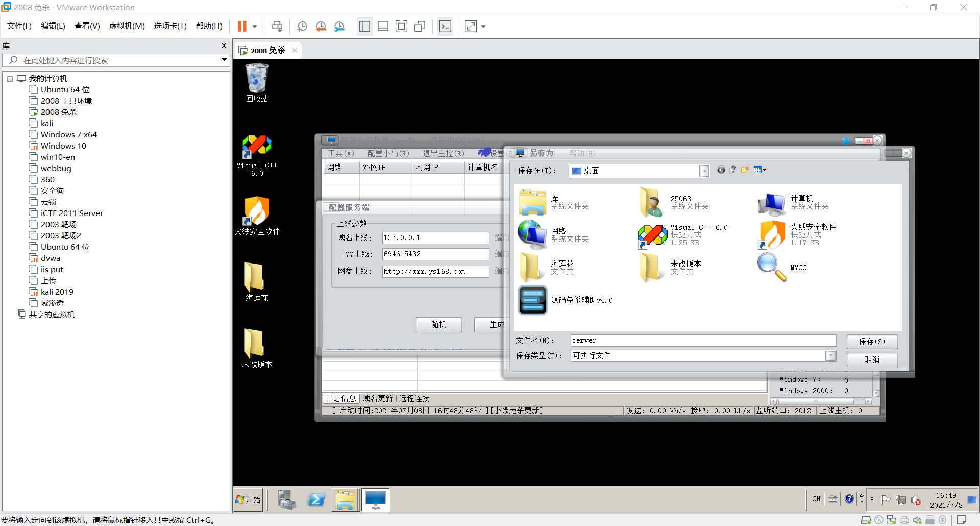Switch to 远程连接 tab
The height and width of the screenshot is (526, 980).
[414, 399]
